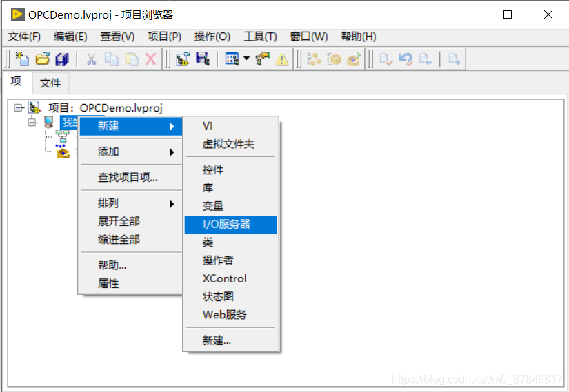Click the source control check-in icon
569x392 pixels.
[x=386, y=59]
